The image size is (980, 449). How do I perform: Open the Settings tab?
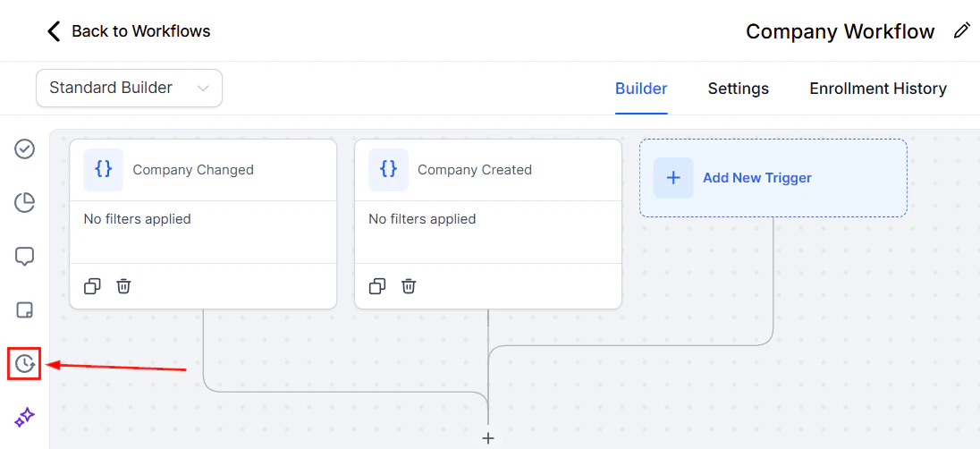pyautogui.click(x=738, y=89)
